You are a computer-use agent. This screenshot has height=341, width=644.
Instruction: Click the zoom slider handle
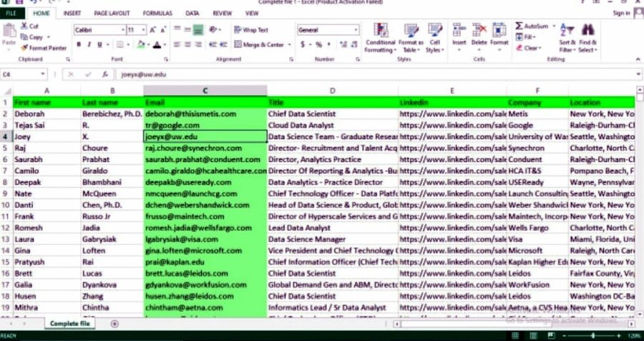[x=593, y=336]
